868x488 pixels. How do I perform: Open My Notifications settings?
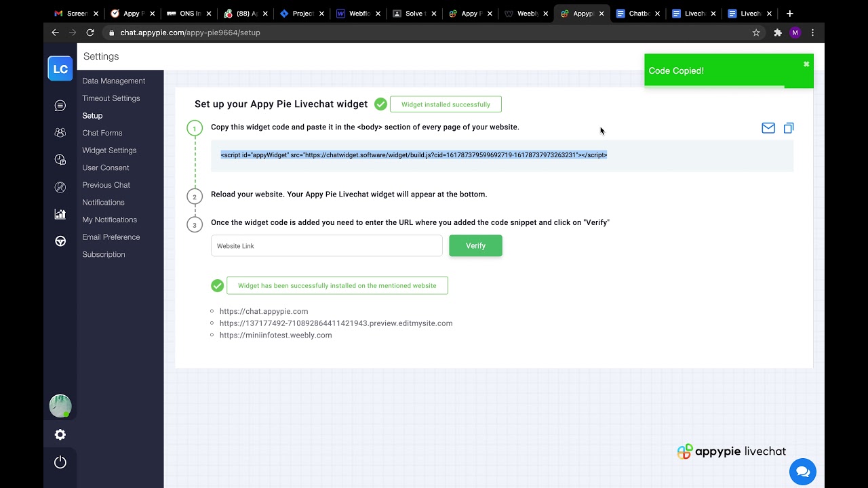[110, 220]
